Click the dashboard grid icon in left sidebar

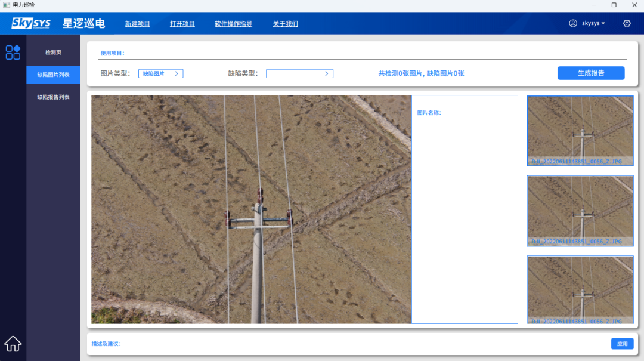pyautogui.click(x=13, y=53)
